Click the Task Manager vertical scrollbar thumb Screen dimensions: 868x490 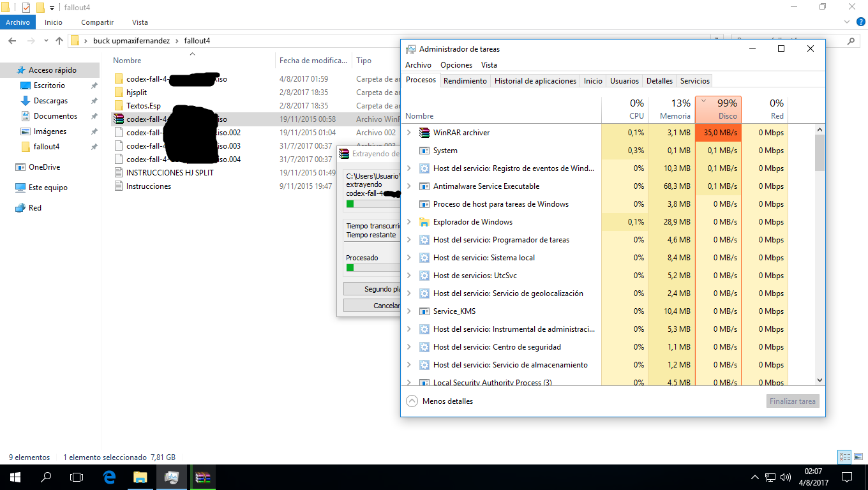tap(819, 153)
